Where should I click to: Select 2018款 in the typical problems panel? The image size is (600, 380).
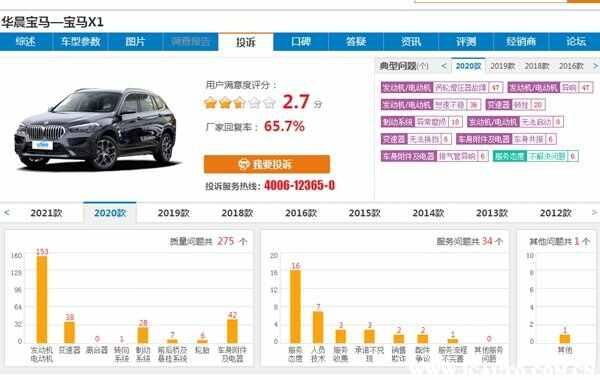(x=537, y=66)
